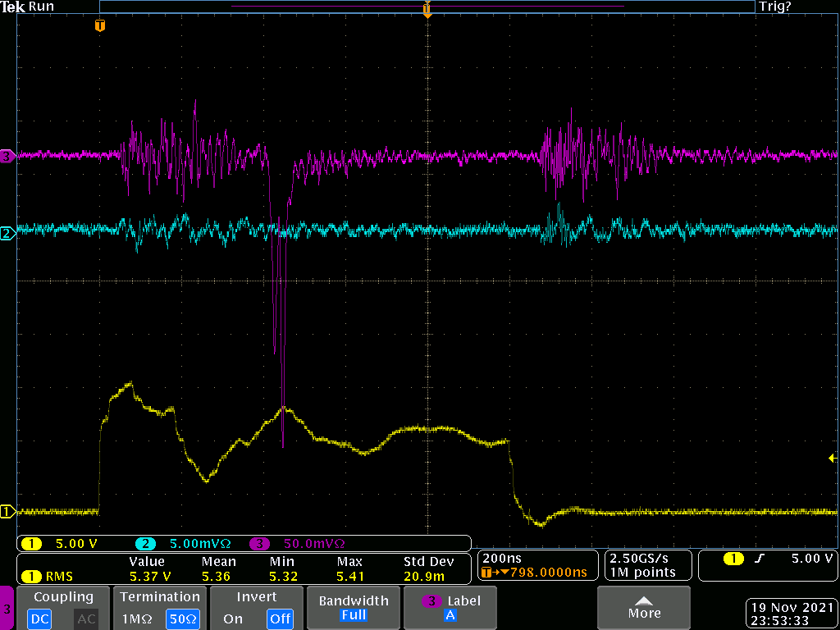This screenshot has width=840, height=630.
Task: Click the orange T trigger point at the graticule's top-left
Action: point(100,25)
